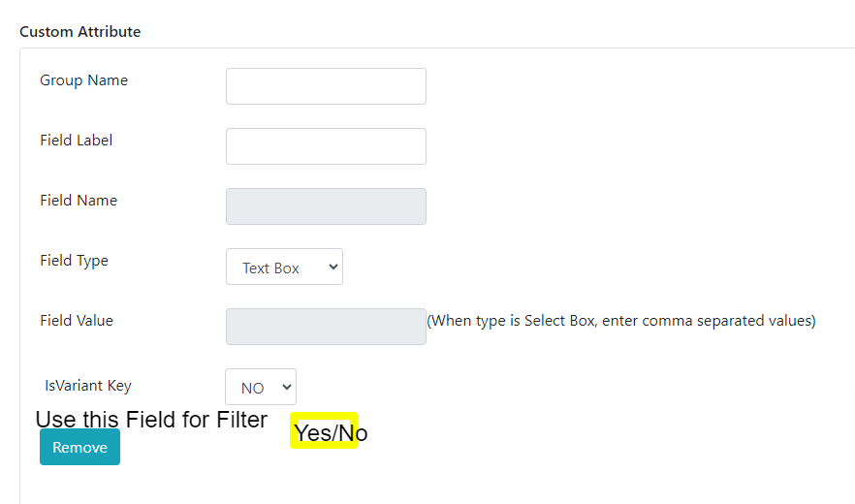This screenshot has height=504, width=855.
Task: Click the Field Type label text
Action: pos(74,261)
